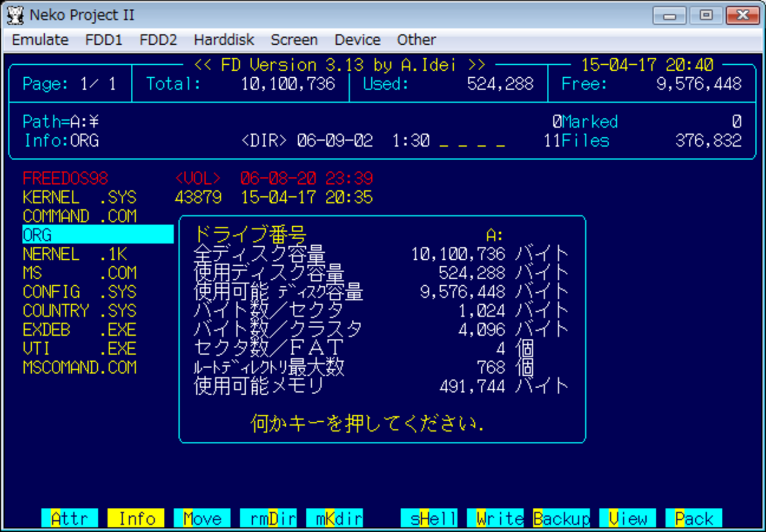Click the Info function button
The width and height of the screenshot is (766, 532).
click(x=136, y=518)
